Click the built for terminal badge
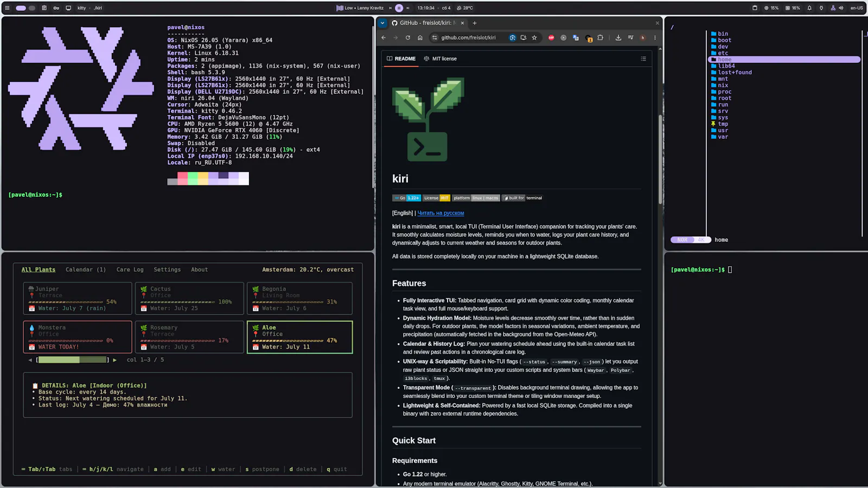This screenshot has height=488, width=868. (522, 198)
